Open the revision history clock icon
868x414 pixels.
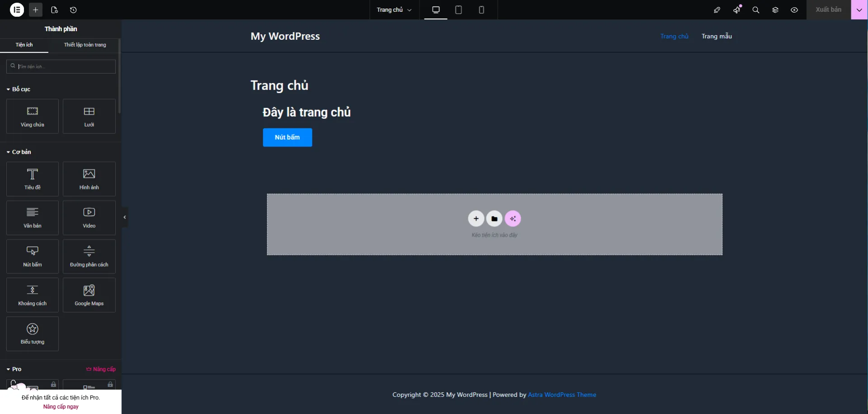tap(73, 10)
